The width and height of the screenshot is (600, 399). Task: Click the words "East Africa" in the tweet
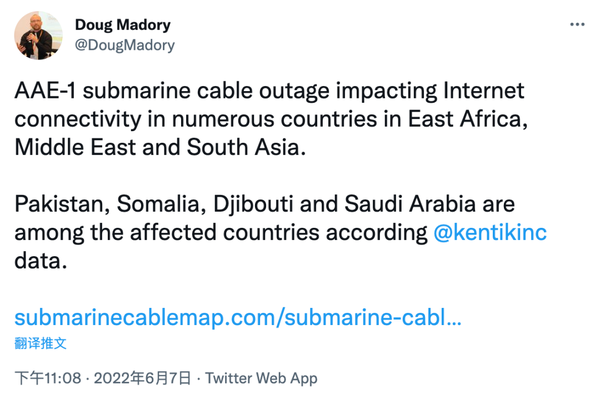click(468, 119)
